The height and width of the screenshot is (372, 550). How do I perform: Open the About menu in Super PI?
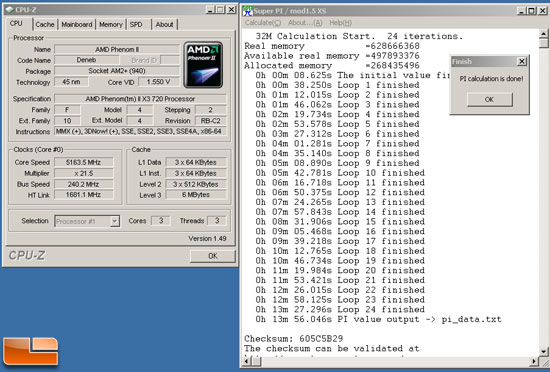click(305, 22)
